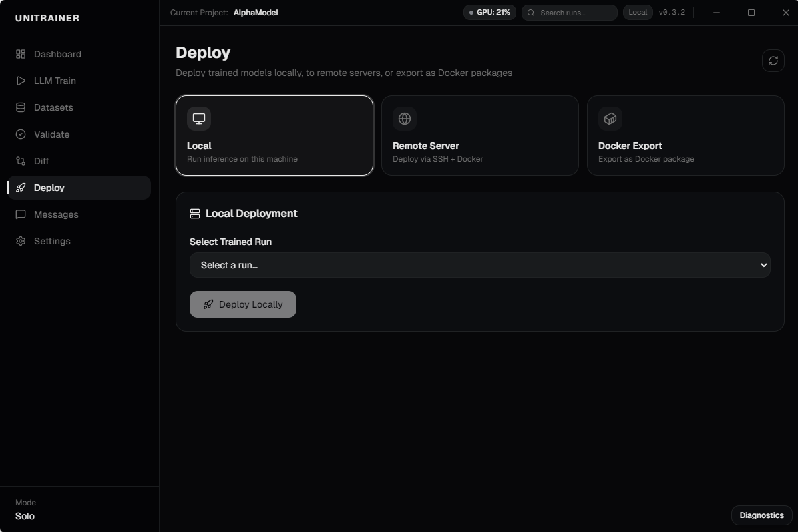This screenshot has height=532, width=798.
Task: Click the Messages chat bubble icon
Action: [x=21, y=214]
